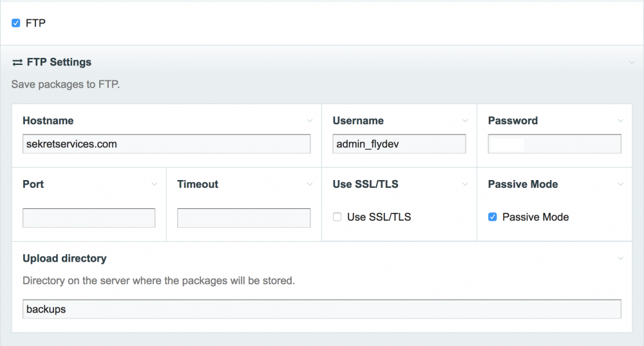This screenshot has height=346, width=644.
Task: Click the FTP Settings transfer arrows icon
Action: (x=17, y=62)
